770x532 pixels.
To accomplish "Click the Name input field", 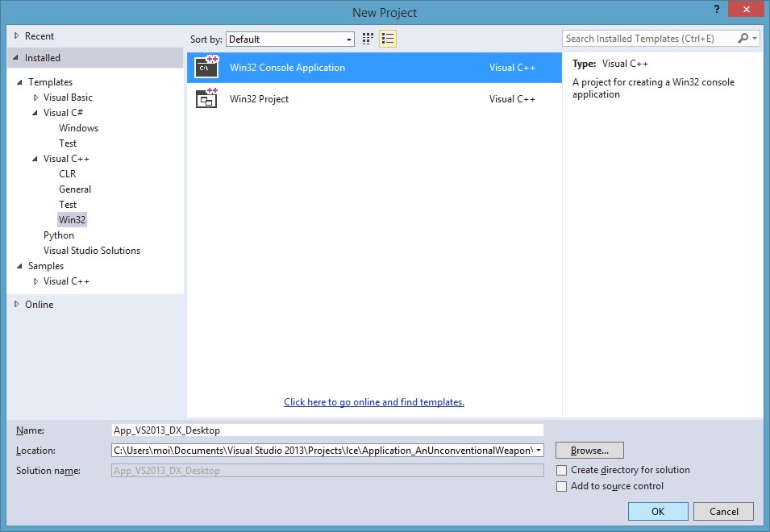I will [327, 430].
